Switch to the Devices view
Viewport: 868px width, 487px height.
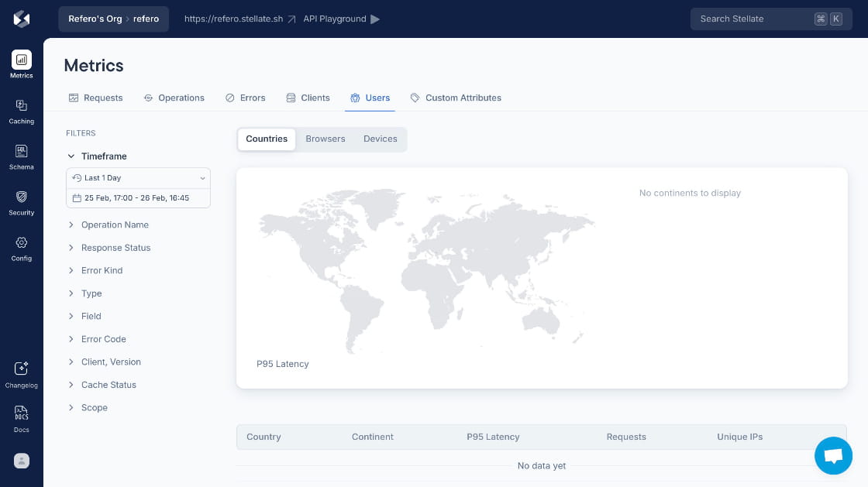click(380, 139)
